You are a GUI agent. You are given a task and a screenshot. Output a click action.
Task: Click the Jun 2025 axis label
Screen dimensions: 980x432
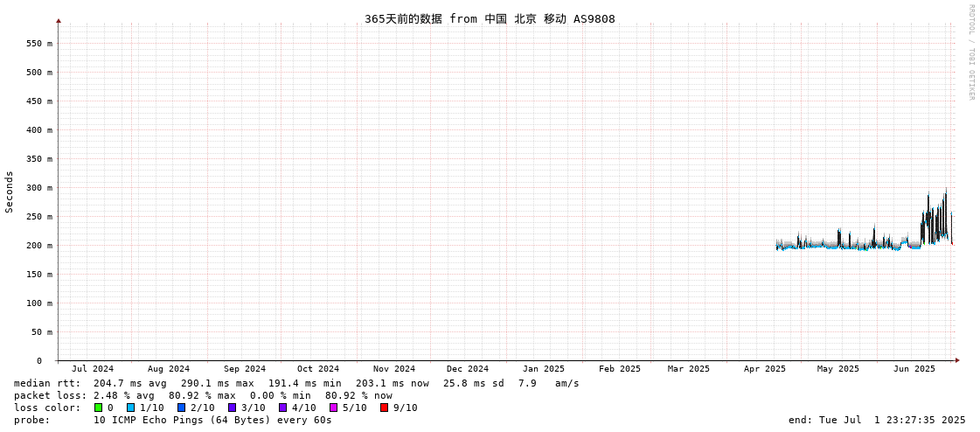coord(914,369)
